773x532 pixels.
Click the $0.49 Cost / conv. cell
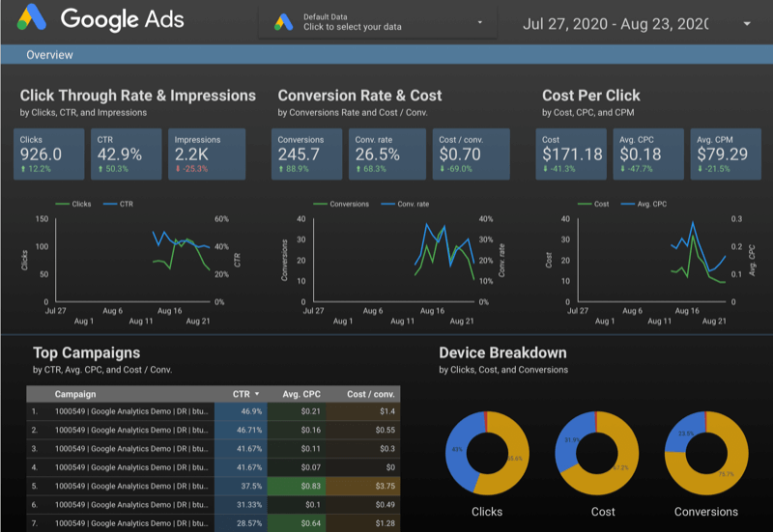pos(363,505)
